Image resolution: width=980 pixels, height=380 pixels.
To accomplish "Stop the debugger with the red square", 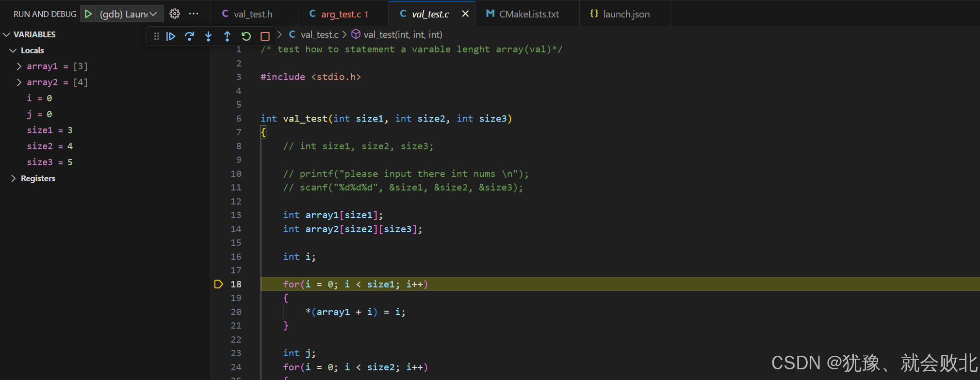I will [x=265, y=36].
